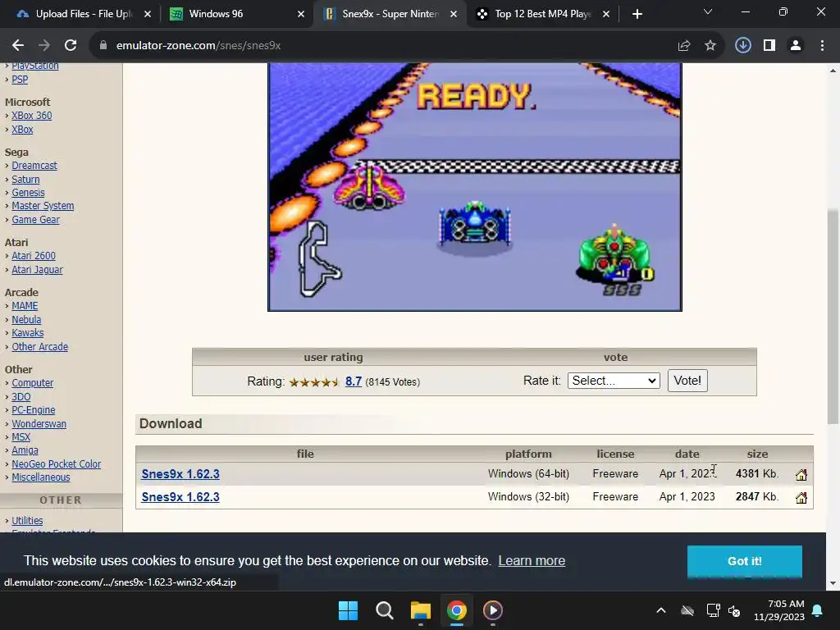
Task: Open the Saturn sidebar link
Action: point(25,180)
